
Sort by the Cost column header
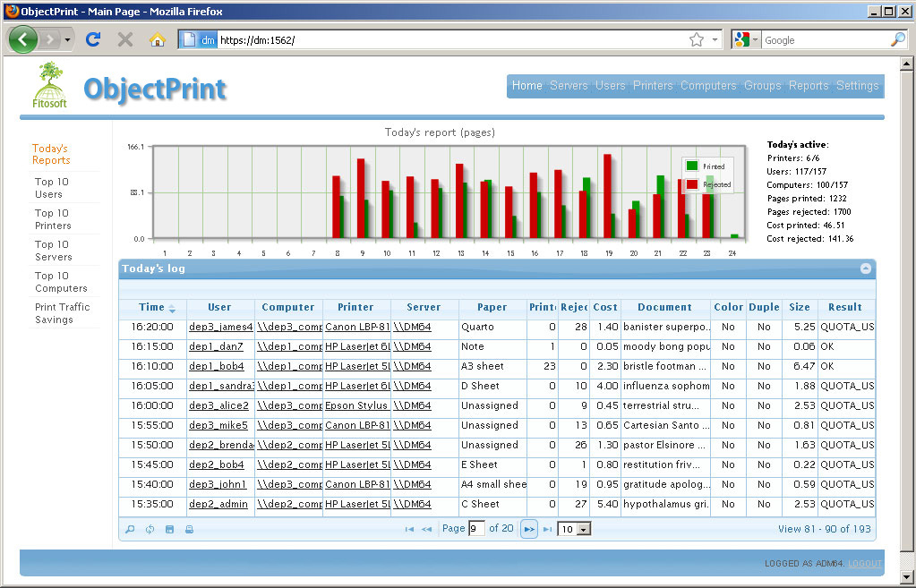click(605, 307)
